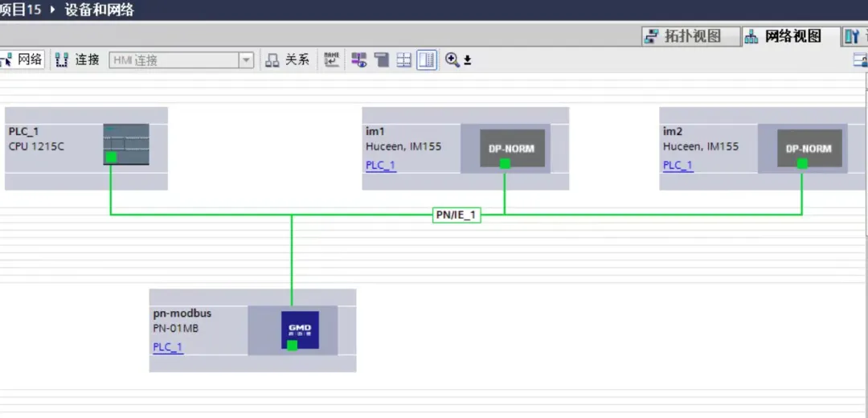Select the pn-modbus GMD device icon

click(300, 330)
